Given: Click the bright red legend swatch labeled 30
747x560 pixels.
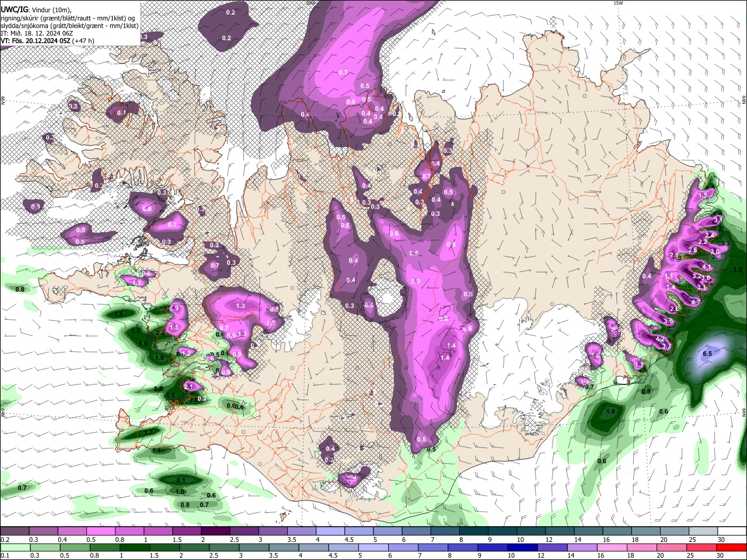Looking at the screenshot, I should [732, 548].
